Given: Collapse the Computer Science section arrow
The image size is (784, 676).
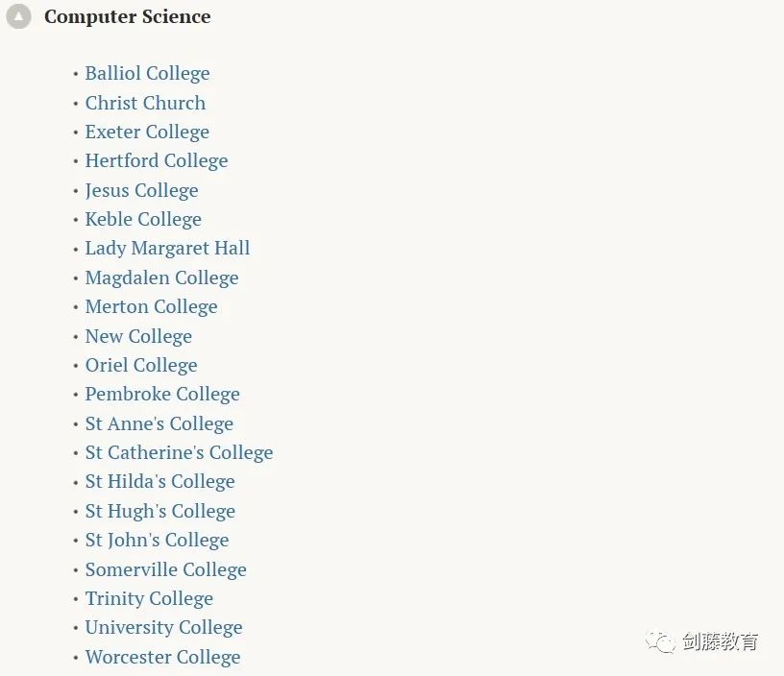Looking at the screenshot, I should [18, 16].
